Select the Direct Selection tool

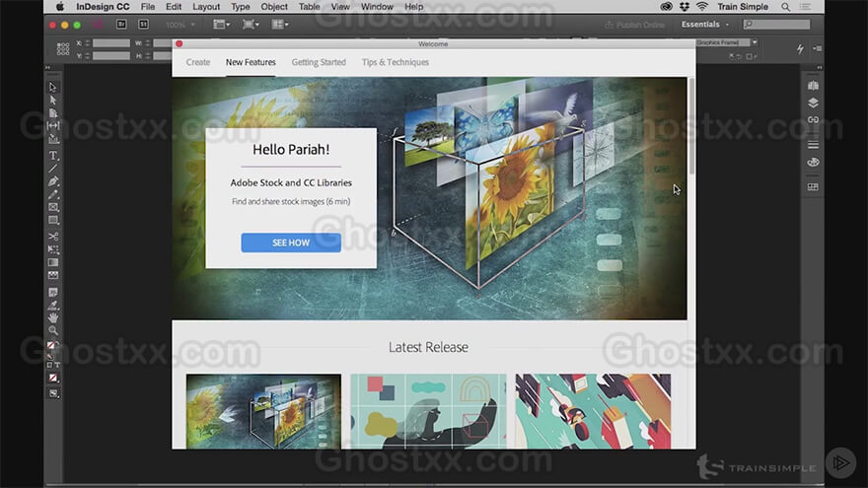point(53,101)
